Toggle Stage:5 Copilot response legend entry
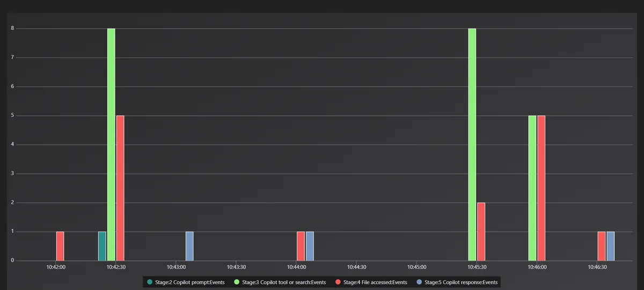644x290 pixels. pos(457,282)
